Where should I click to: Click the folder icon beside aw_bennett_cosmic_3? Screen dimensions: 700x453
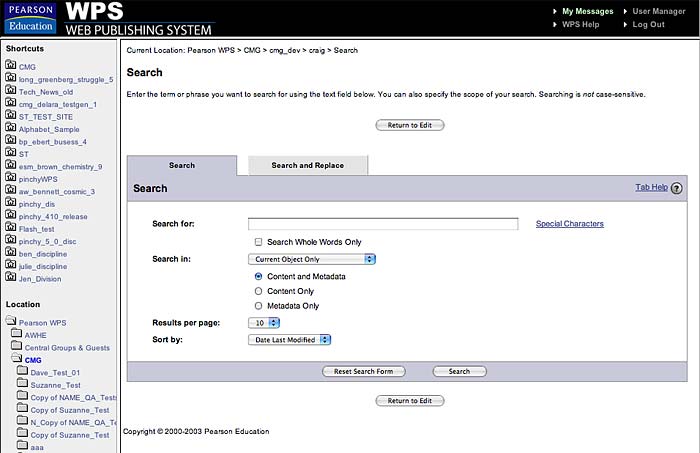point(11,190)
